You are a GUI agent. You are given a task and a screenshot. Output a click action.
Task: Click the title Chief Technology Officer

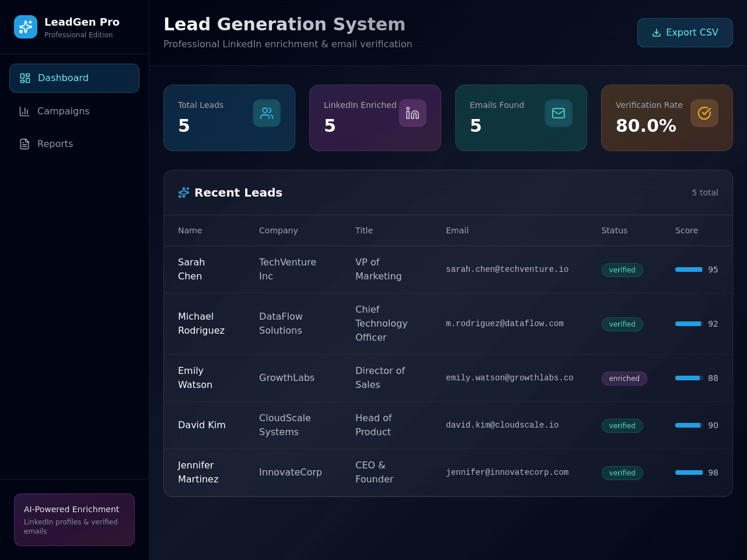click(382, 324)
